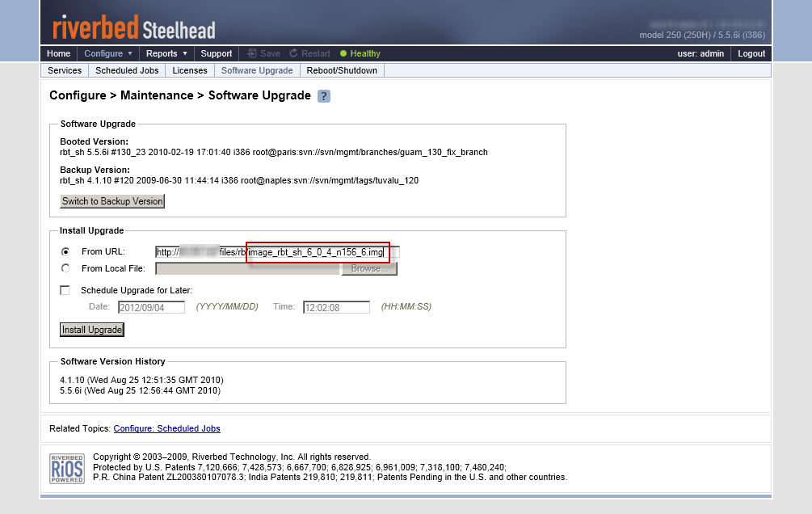812x514 pixels.
Task: Open the Licenses tab
Action: coord(190,70)
